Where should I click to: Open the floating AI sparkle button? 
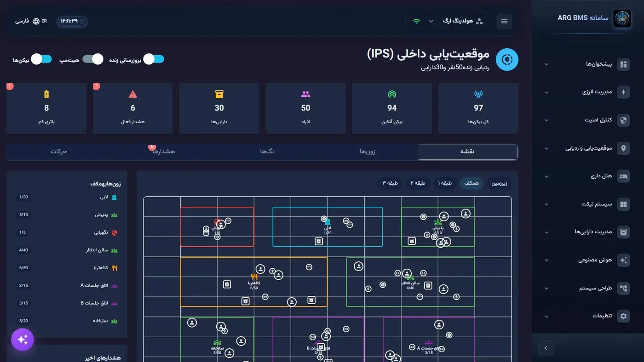pos(23,339)
